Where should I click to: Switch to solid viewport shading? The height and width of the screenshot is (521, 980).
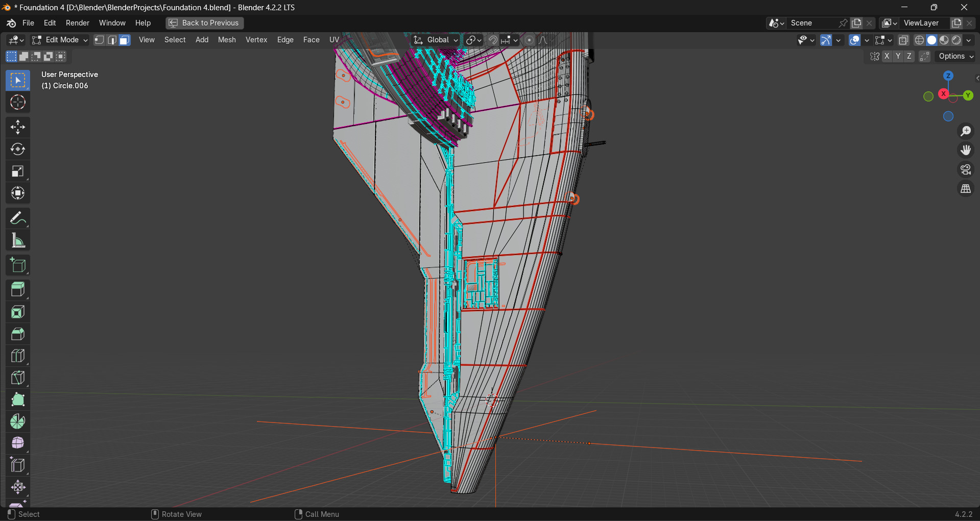[932, 40]
